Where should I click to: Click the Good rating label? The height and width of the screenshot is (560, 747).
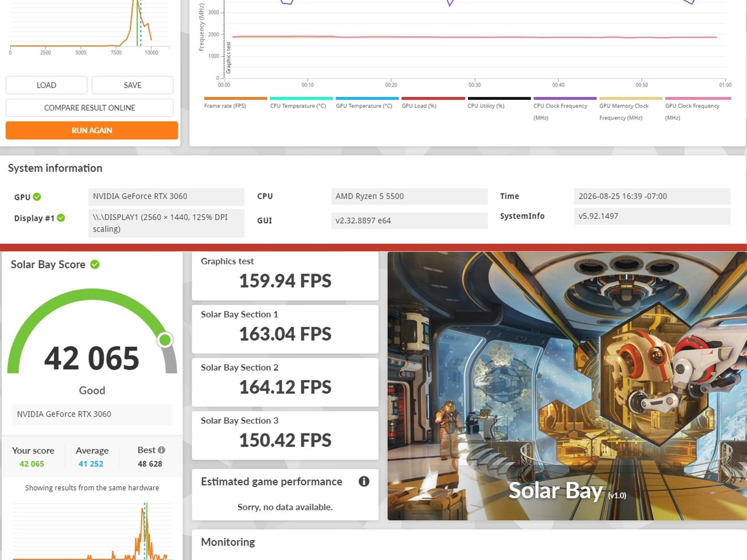tap(92, 390)
